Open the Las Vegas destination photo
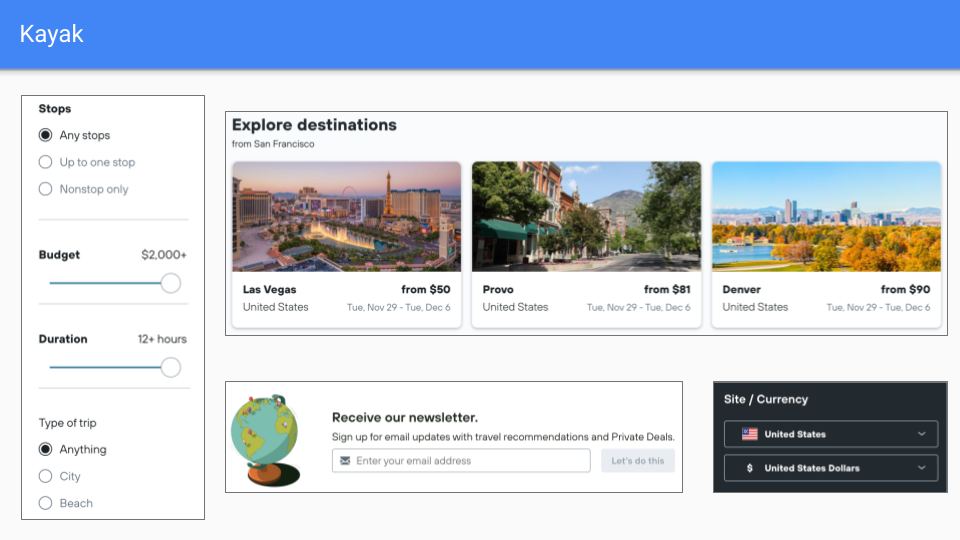960x540 pixels. 347,216
